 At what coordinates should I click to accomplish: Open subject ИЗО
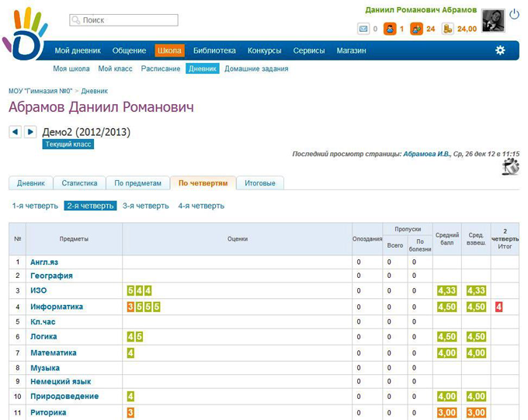coord(38,290)
